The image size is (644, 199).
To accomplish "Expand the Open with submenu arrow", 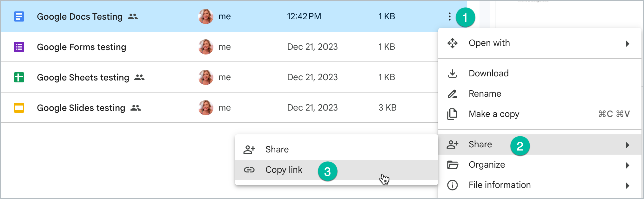I will coord(627,44).
